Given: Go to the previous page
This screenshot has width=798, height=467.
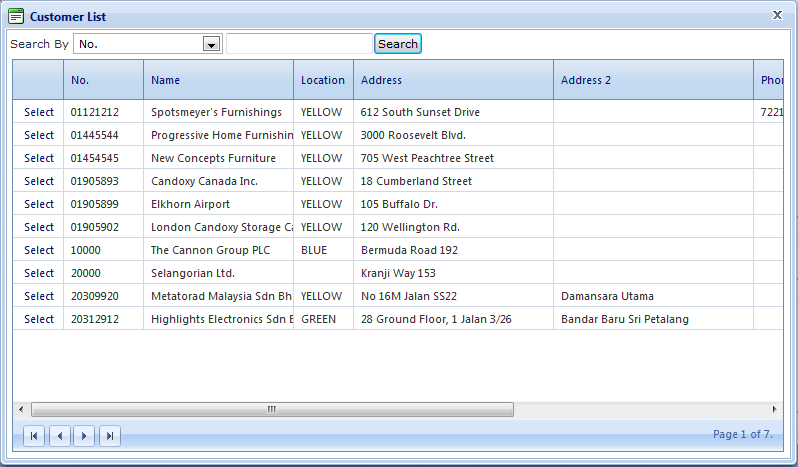Looking at the screenshot, I should [60, 436].
